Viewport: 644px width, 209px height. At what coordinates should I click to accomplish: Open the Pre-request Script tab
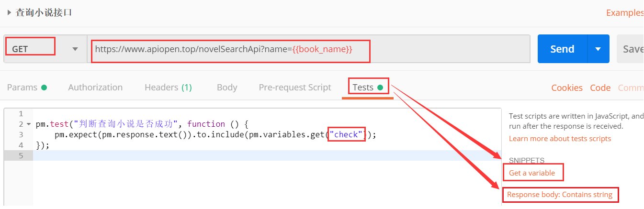pos(295,88)
